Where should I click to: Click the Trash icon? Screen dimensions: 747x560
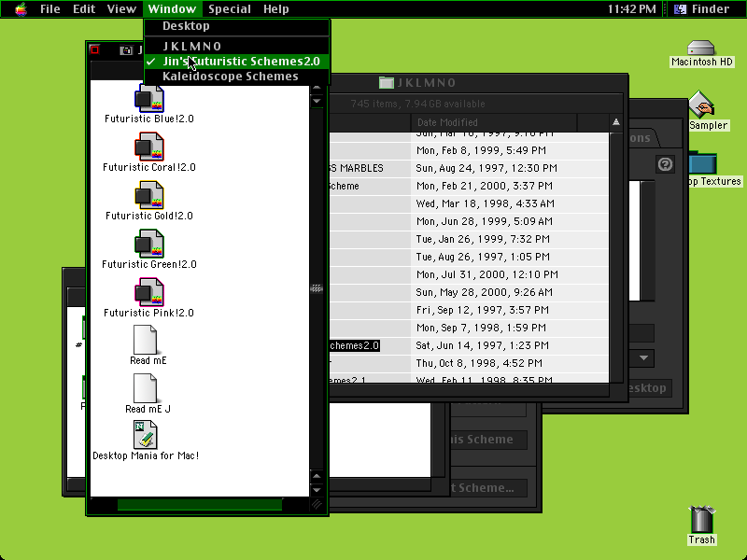[701, 520]
